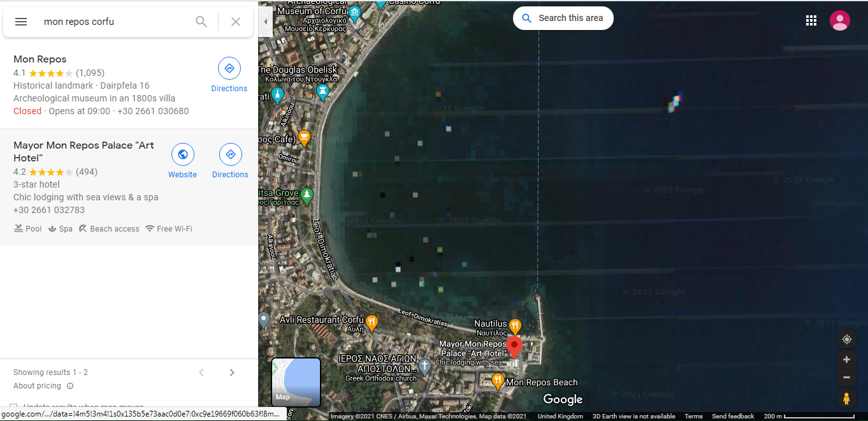Open the Mon Repos result title
Viewport: 868px width, 421px height.
(x=40, y=59)
